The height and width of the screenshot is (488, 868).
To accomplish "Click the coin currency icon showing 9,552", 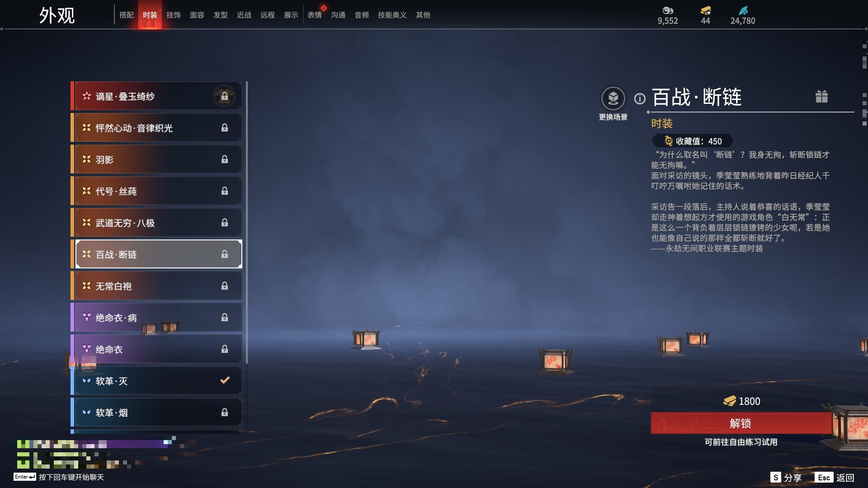I will point(668,10).
